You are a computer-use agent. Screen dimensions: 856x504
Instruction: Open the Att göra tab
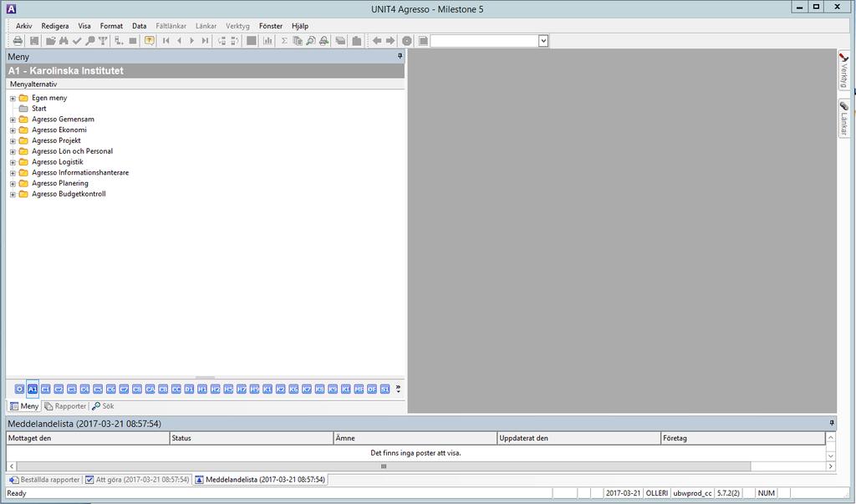click(137, 480)
